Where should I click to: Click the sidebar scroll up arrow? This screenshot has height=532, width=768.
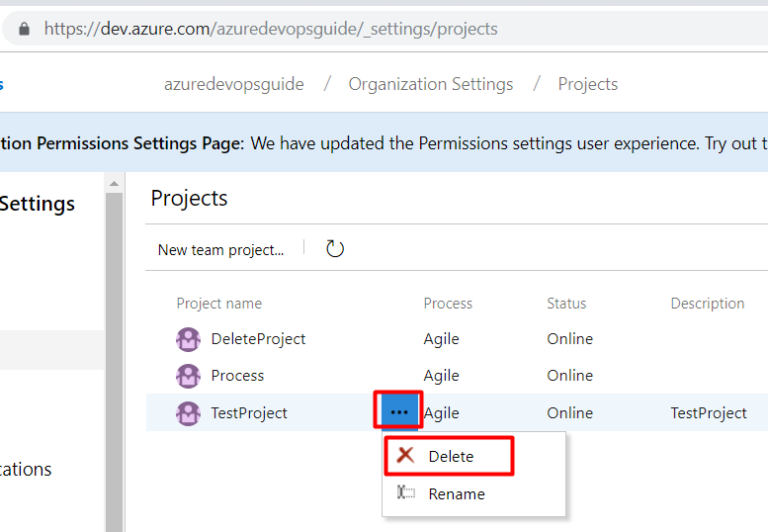[114, 183]
